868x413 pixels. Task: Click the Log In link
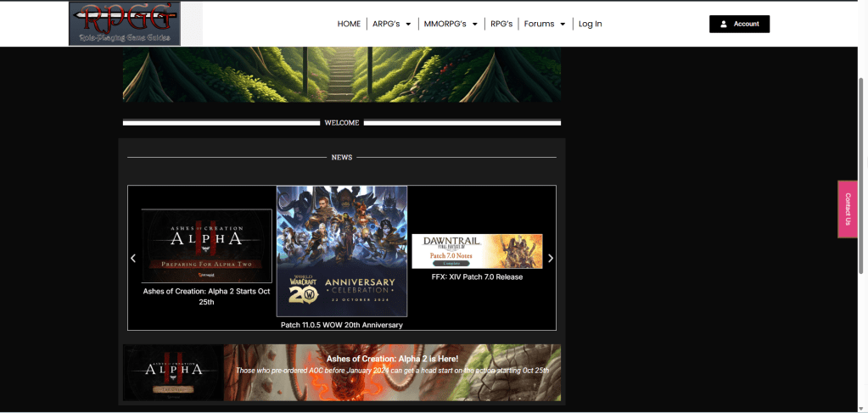point(590,24)
